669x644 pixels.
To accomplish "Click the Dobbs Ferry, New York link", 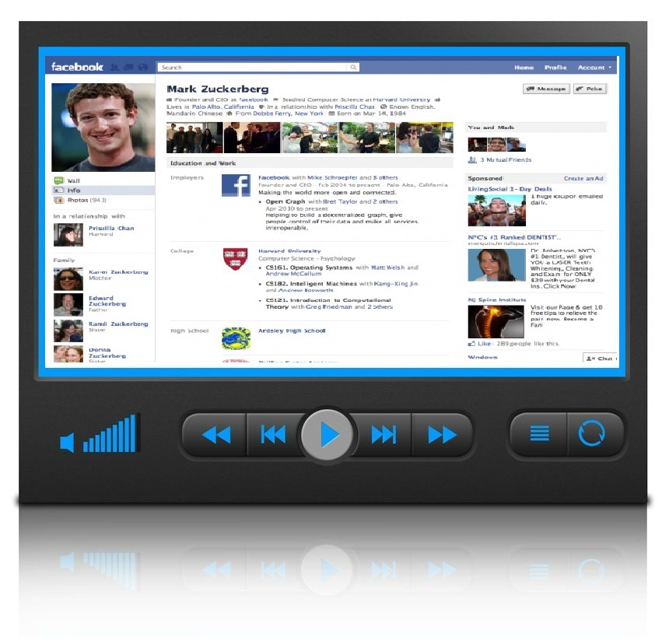I will click(288, 114).
